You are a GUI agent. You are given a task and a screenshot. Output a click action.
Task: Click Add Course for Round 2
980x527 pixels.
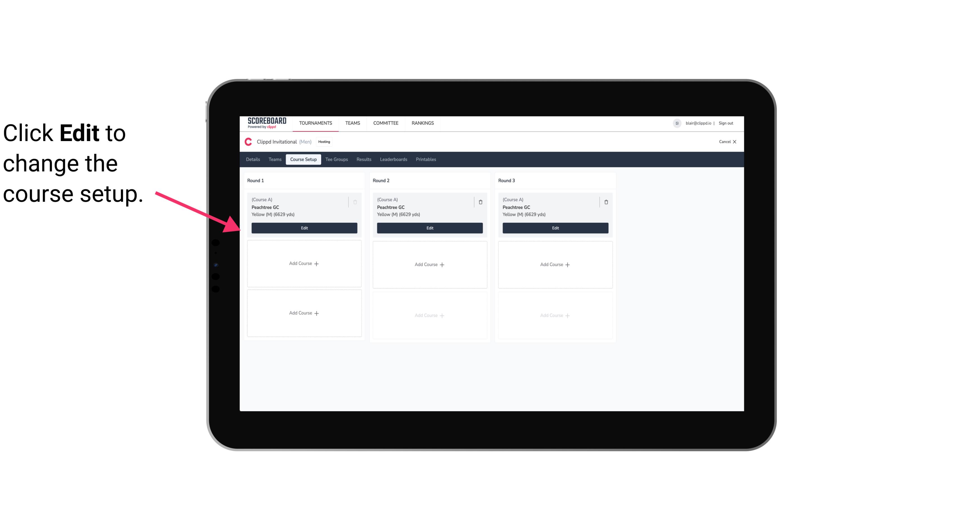[429, 264]
